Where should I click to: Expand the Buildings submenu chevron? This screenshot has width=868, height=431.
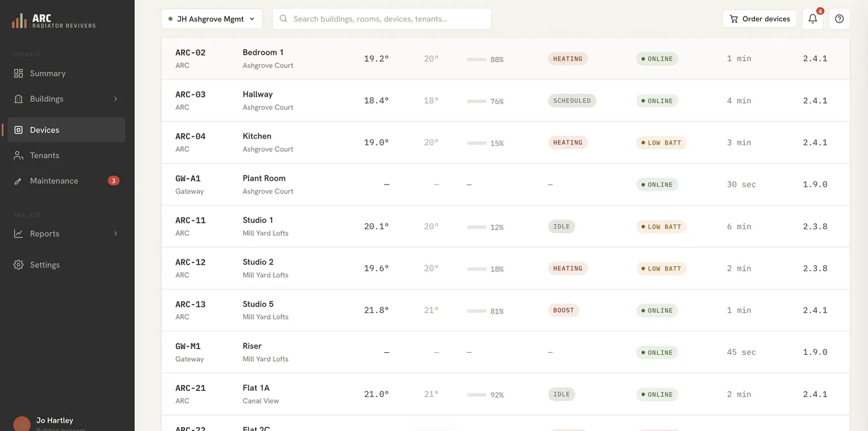click(x=116, y=99)
